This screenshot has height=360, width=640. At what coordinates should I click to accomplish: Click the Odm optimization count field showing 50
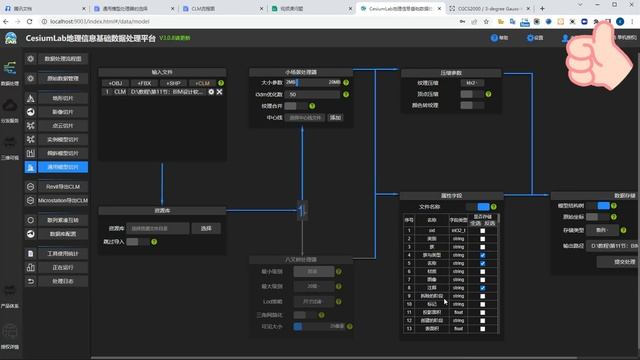tap(312, 94)
